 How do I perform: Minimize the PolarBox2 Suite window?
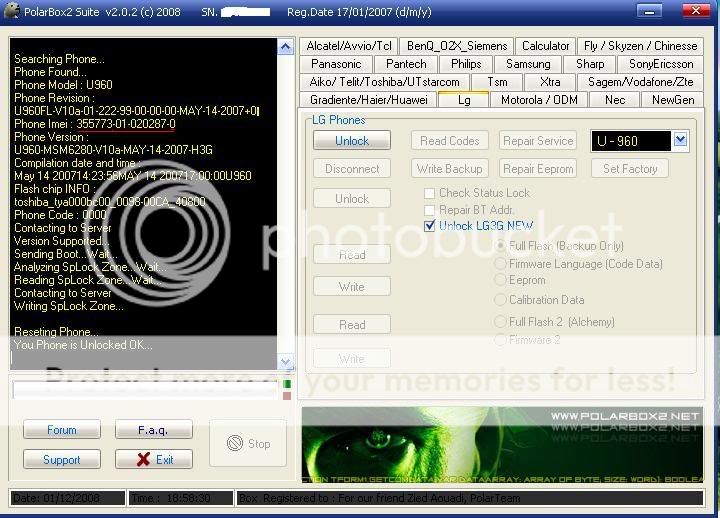[x=649, y=11]
